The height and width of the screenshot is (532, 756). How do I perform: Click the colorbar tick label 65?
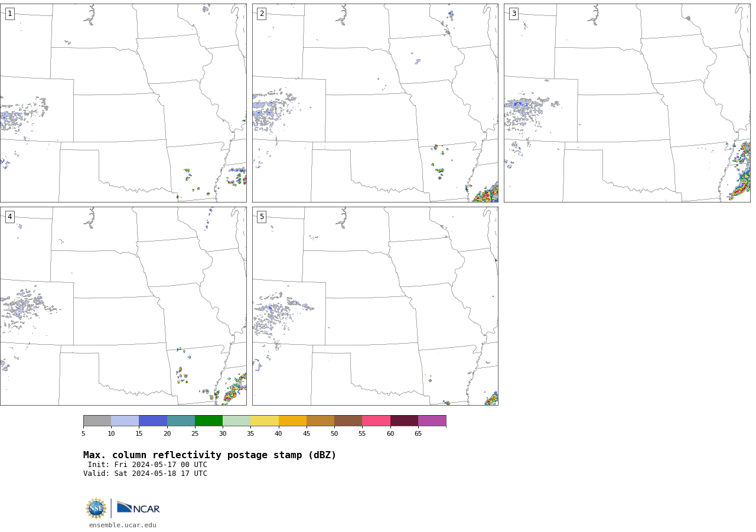[418, 434]
